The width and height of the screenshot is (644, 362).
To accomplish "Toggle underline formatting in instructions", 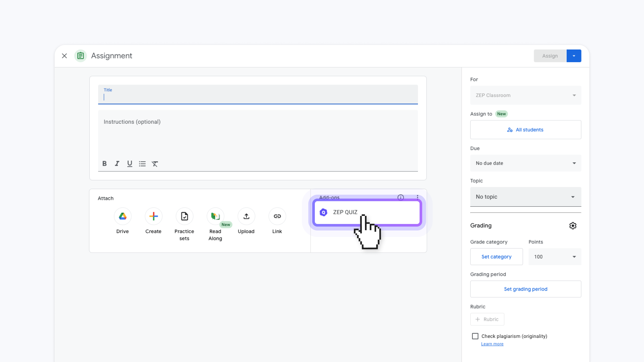I will coord(129,164).
